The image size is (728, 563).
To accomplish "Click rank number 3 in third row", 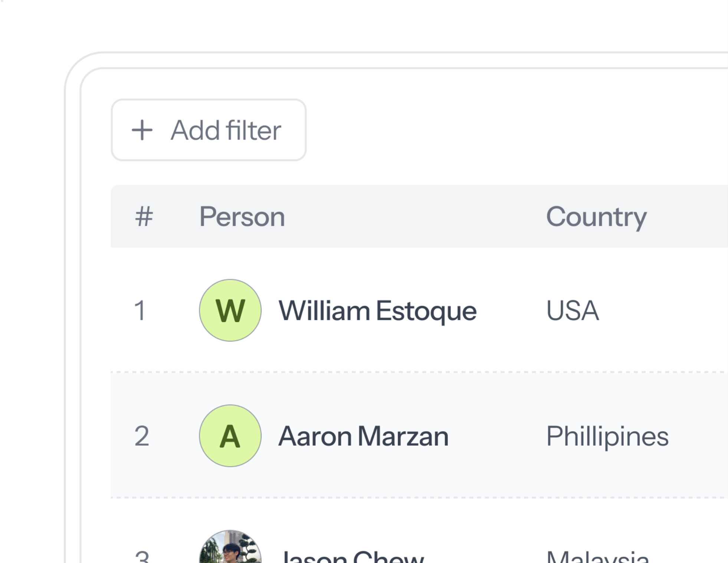I will click(x=142, y=557).
